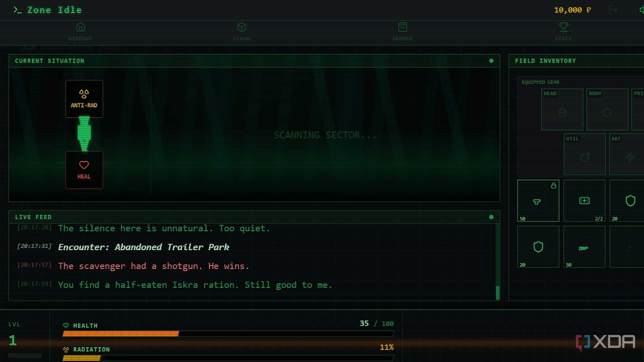
Task: Click the Zone Idle terminal logo
Action: [x=48, y=10]
